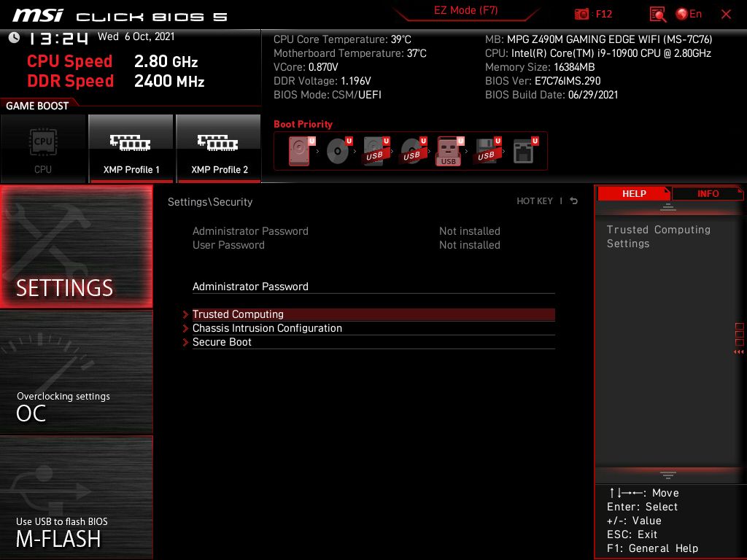Click the Motherboard Temperature reading
The height and width of the screenshot is (560, 747).
(x=349, y=53)
